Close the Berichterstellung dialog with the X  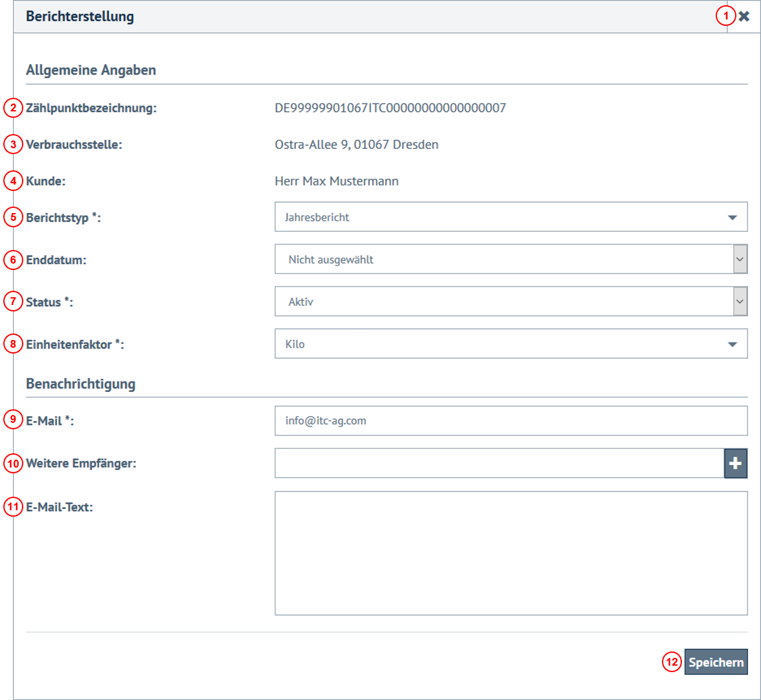tap(744, 17)
